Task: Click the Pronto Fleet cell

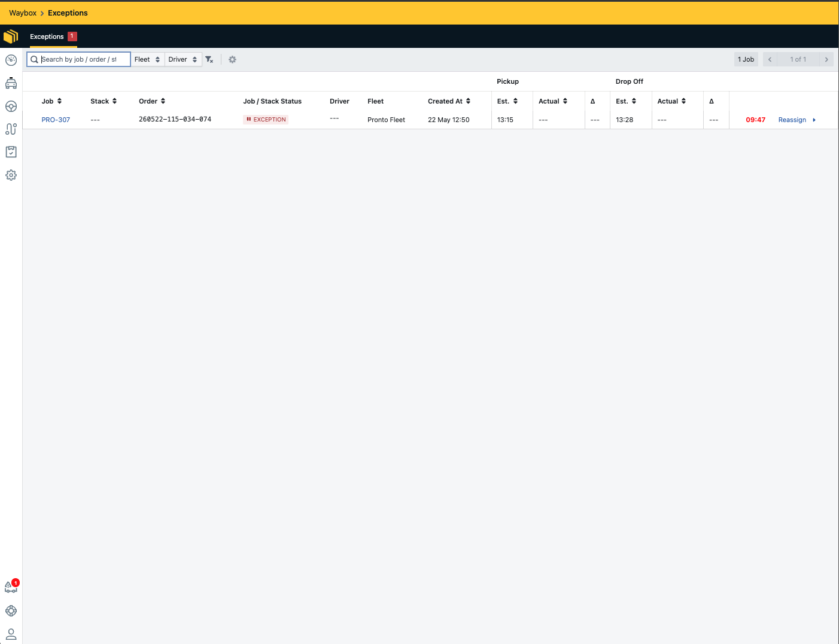Action: point(387,120)
